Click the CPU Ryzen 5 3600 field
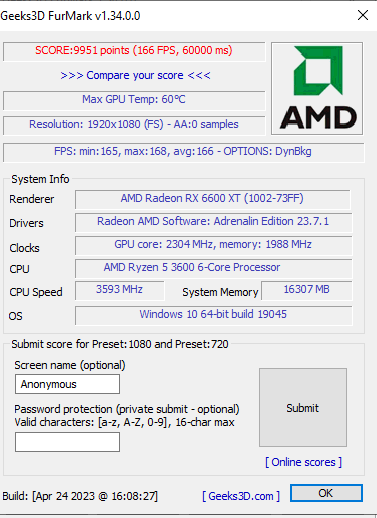 213,268
